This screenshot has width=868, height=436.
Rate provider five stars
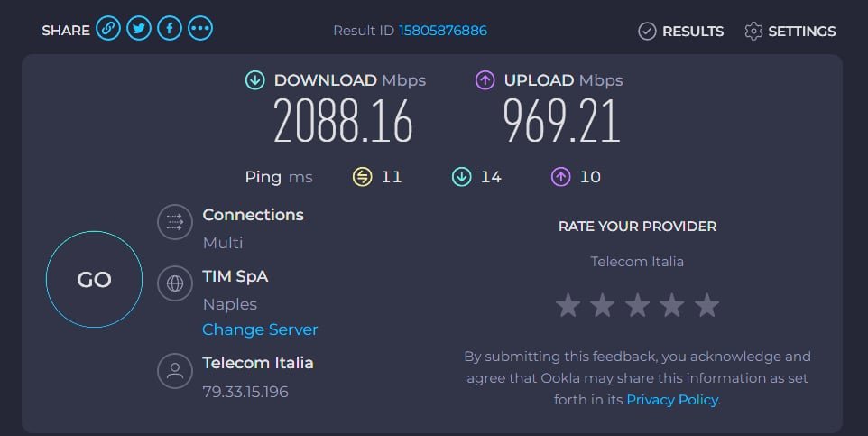(706, 305)
